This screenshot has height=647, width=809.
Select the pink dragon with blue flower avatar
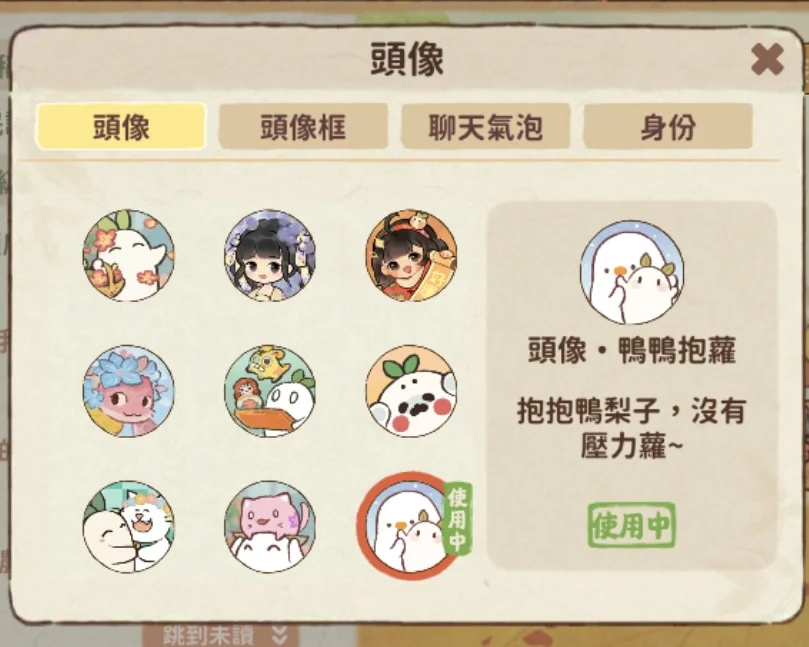click(128, 391)
